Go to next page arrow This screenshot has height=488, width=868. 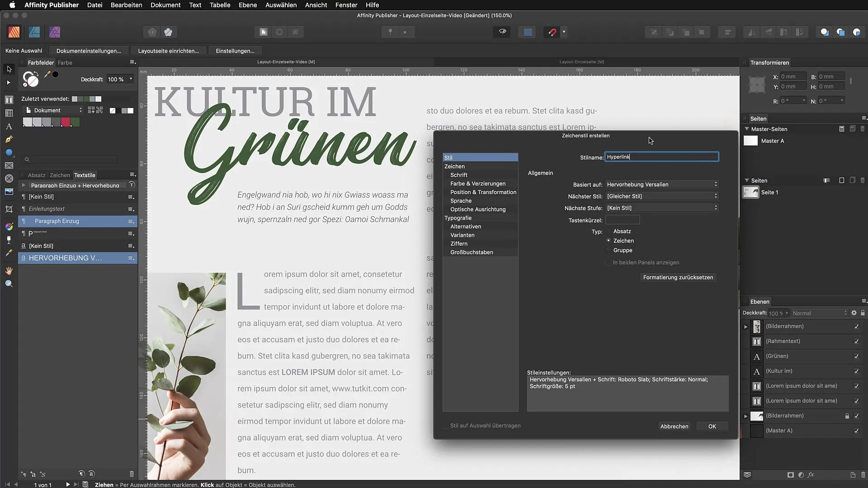point(68,484)
